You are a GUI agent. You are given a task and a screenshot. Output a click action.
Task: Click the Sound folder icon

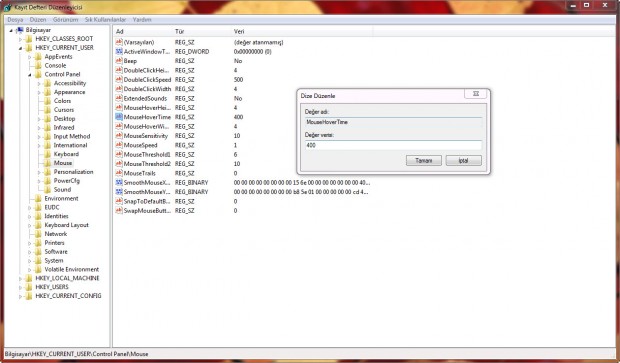(x=47, y=189)
